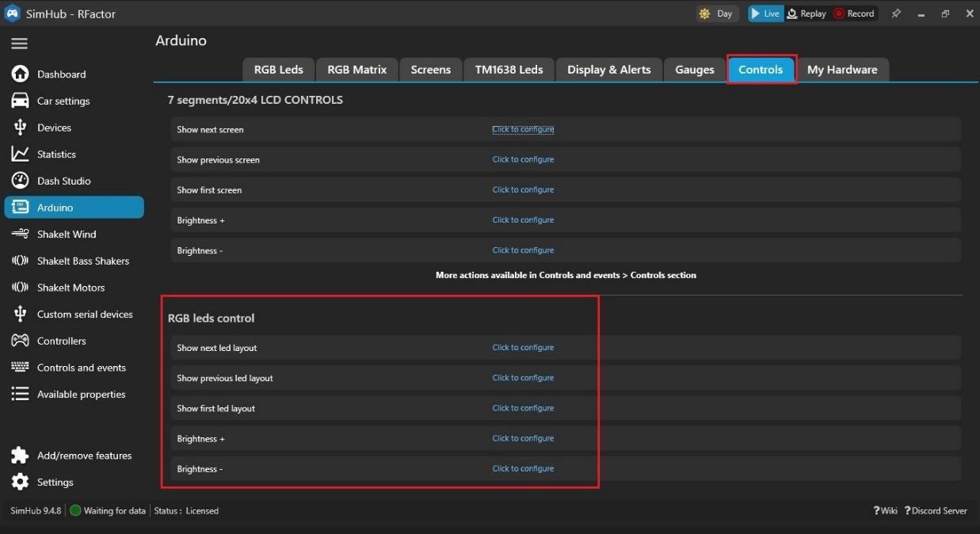Open Dash Studio in sidebar

coord(63,181)
